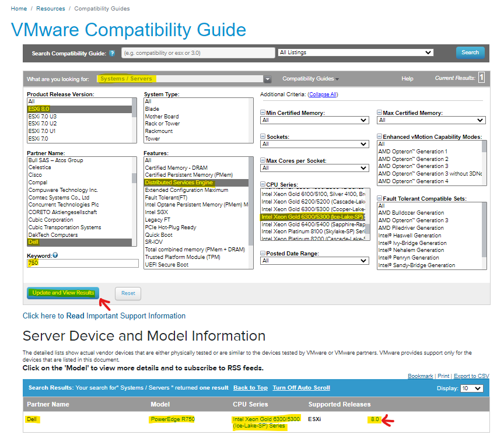Open the PowerEdge R750 model link
The height and width of the screenshot is (438, 504).
pos(173,419)
